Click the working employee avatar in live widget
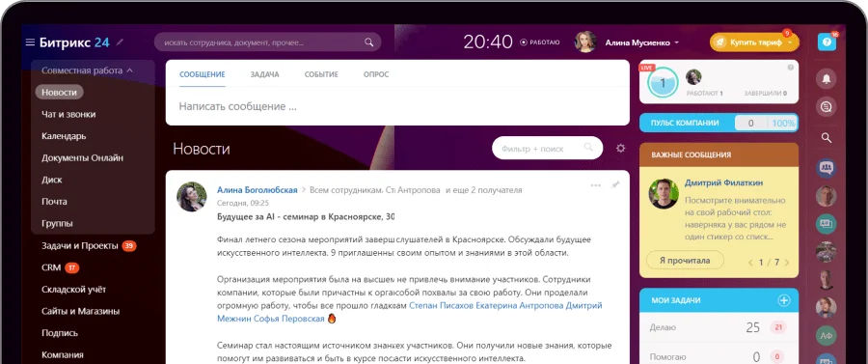The image size is (868, 364). [693, 77]
